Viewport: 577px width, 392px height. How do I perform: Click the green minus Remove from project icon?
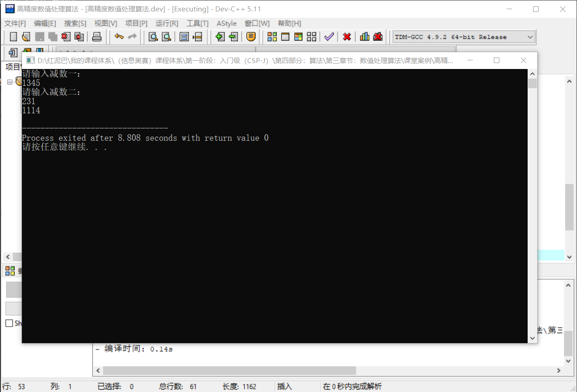233,37
